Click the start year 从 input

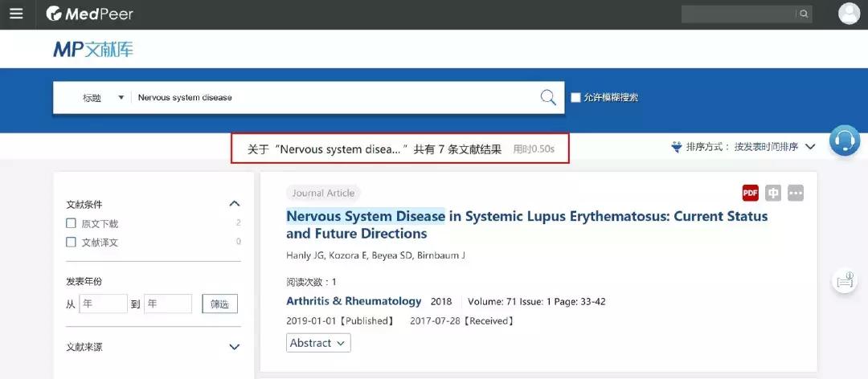click(x=104, y=304)
